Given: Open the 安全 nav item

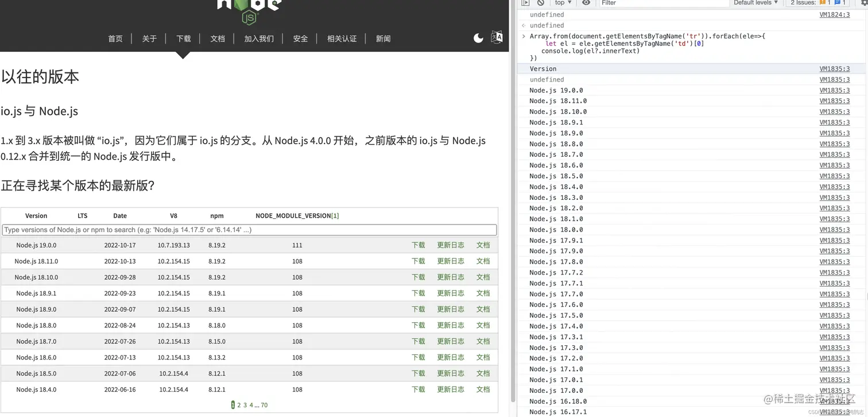Looking at the screenshot, I should pyautogui.click(x=300, y=38).
